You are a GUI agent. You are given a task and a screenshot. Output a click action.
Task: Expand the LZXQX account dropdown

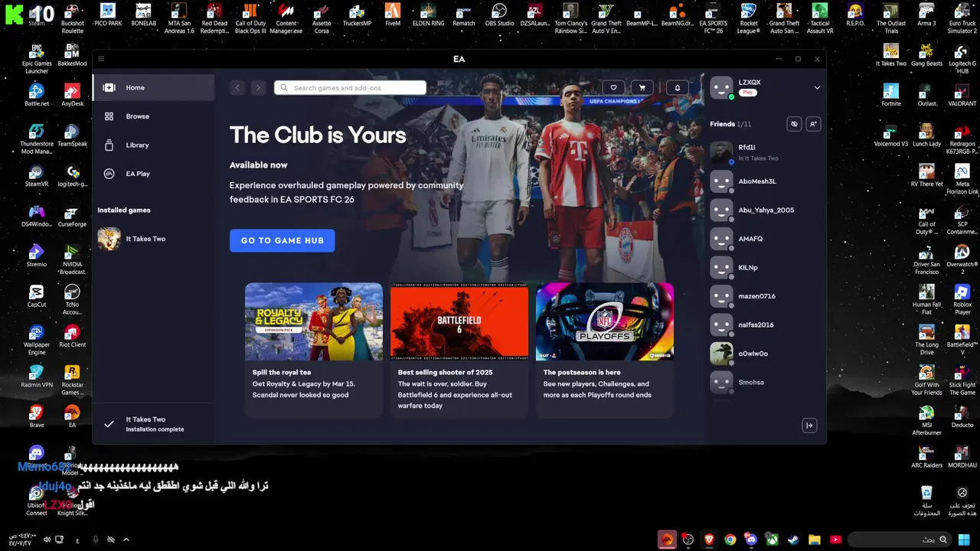[x=817, y=88]
